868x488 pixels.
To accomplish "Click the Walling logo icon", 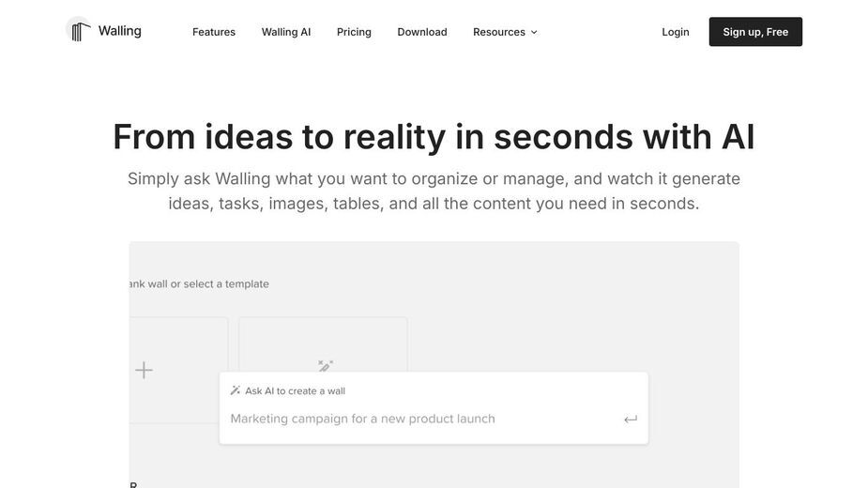I will click(79, 30).
